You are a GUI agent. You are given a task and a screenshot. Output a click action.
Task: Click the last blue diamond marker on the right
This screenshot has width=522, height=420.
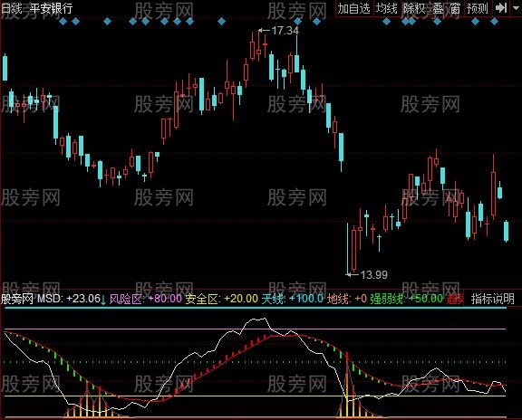(494, 22)
